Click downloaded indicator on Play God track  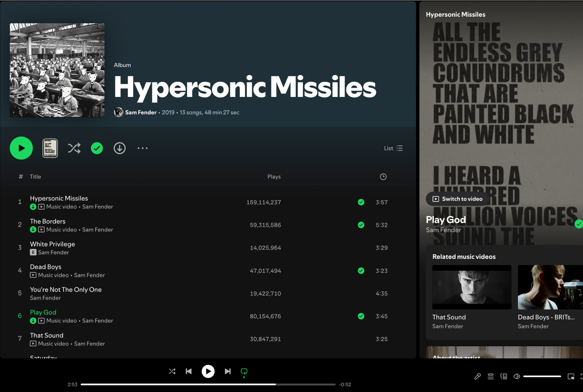(x=33, y=321)
